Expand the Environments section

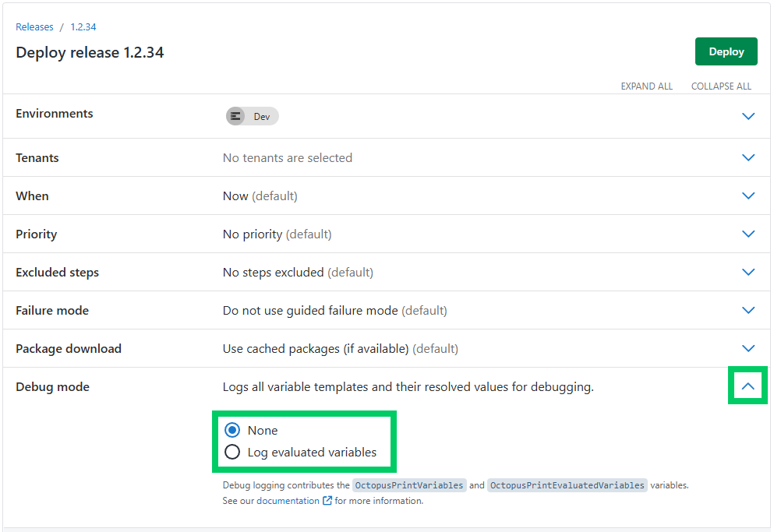coord(748,115)
